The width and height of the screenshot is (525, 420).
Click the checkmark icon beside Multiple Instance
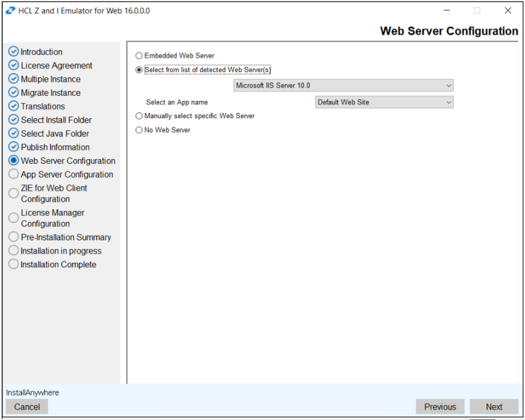tap(13, 79)
